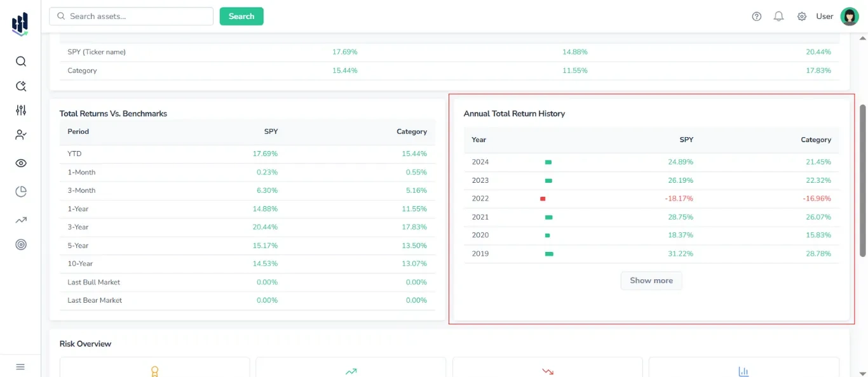
Task: Expand the Annual Total Return History via Show more
Action: 651,280
